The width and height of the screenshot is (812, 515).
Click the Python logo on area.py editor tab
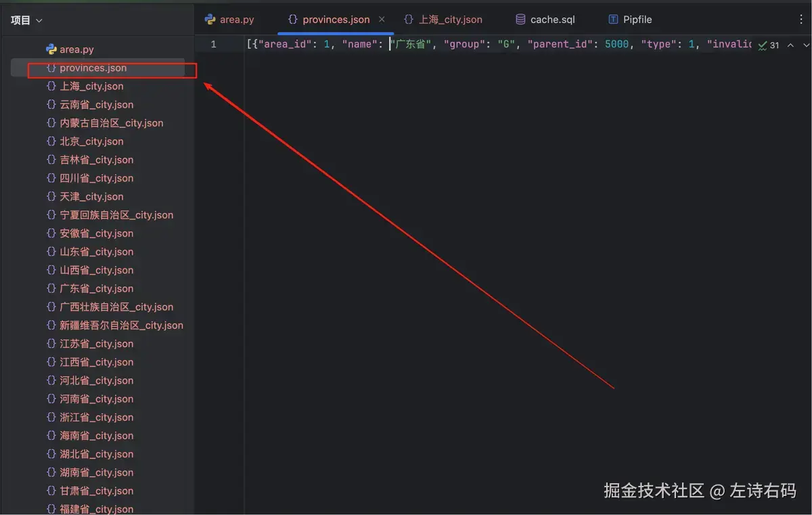coord(211,19)
